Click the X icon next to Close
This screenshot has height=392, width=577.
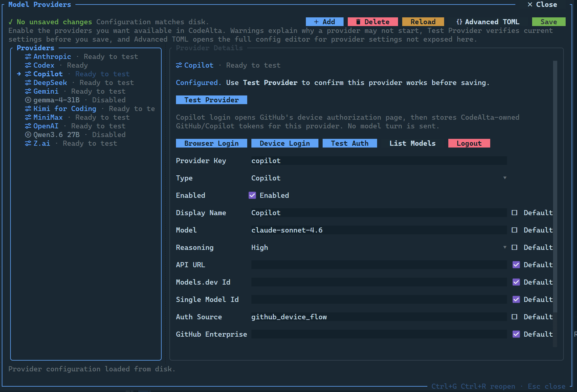click(x=530, y=4)
